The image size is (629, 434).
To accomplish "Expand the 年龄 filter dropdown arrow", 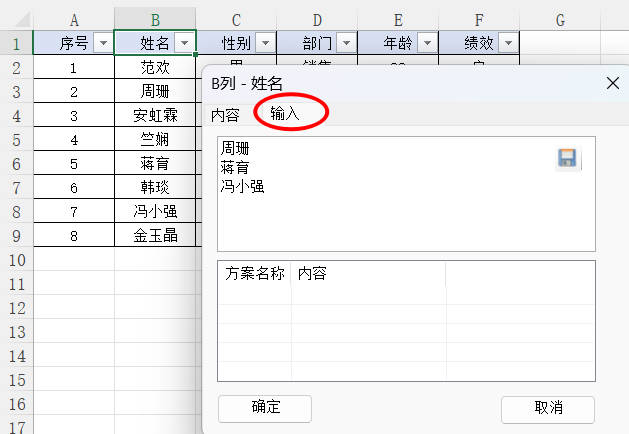I will (427, 42).
